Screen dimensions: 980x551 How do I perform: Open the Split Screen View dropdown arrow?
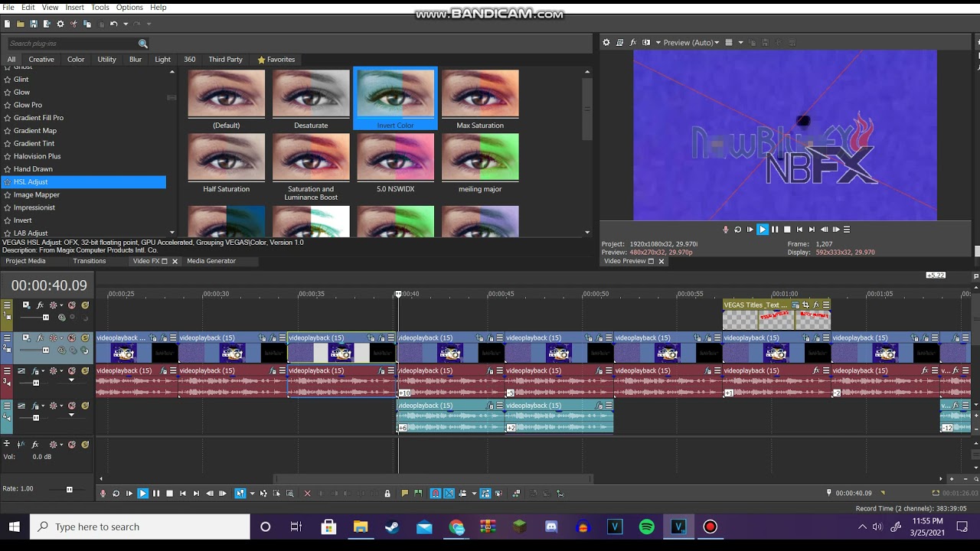658,43
